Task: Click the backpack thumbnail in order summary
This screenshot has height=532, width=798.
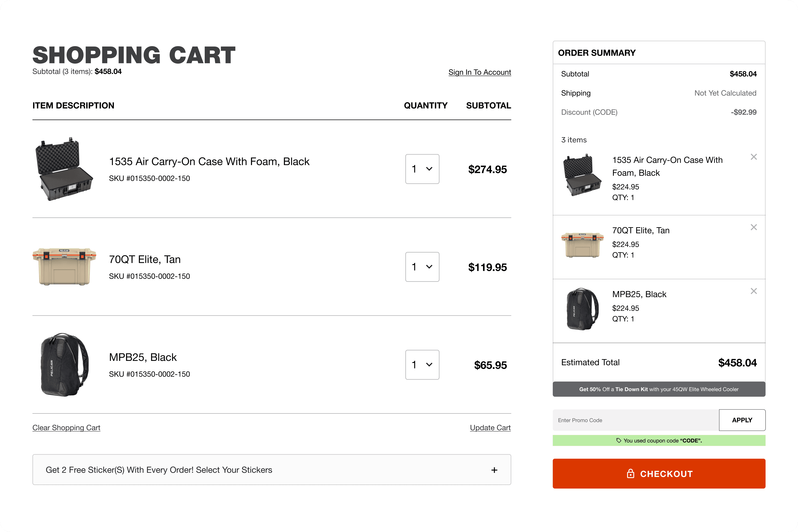Action: [x=582, y=309]
